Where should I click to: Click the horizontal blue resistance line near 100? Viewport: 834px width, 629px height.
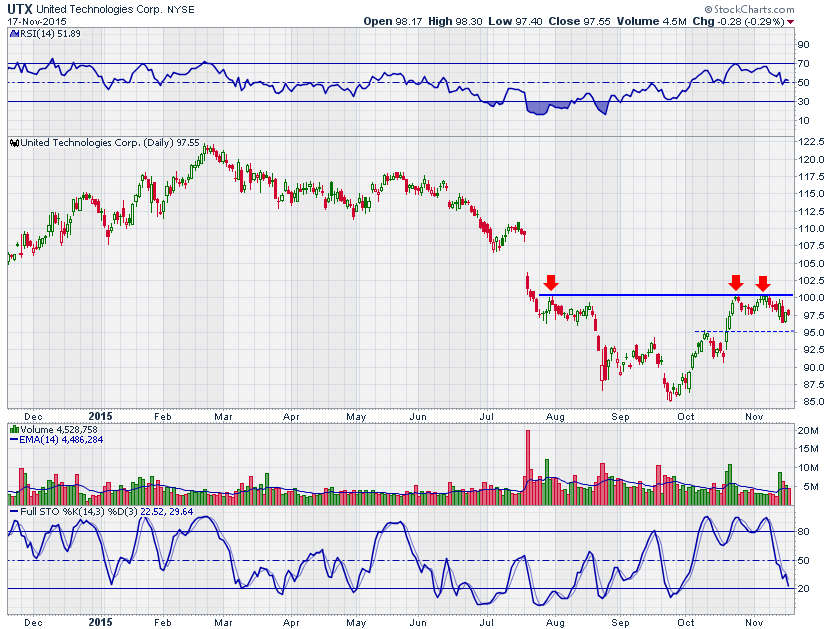click(x=666, y=295)
